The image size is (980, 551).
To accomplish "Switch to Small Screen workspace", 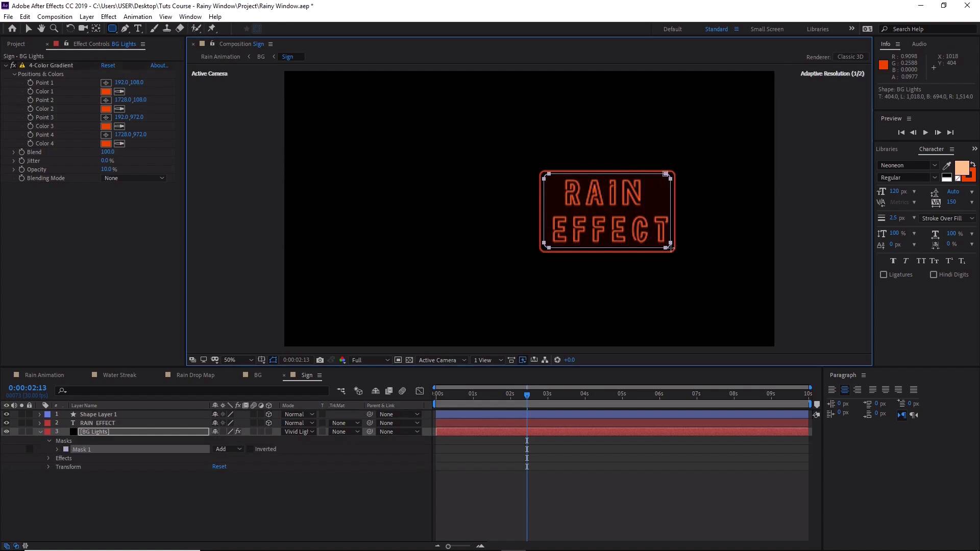I will (767, 29).
